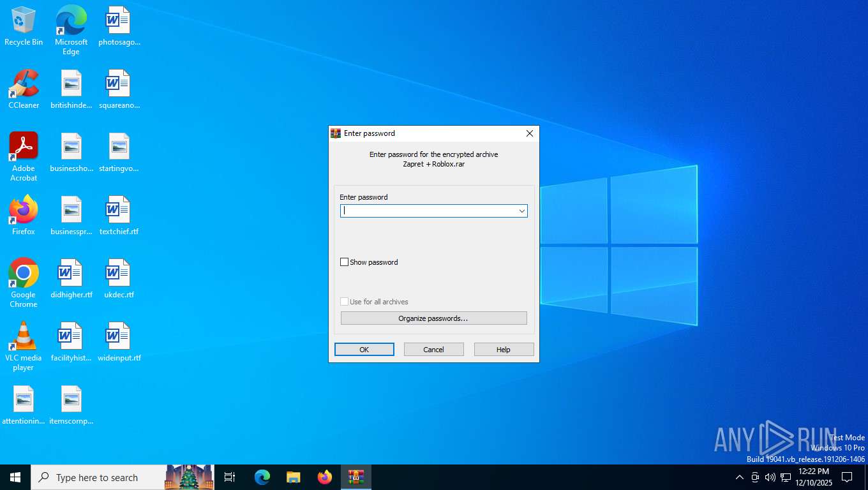Open Edge from the taskbar

[x=262, y=477]
